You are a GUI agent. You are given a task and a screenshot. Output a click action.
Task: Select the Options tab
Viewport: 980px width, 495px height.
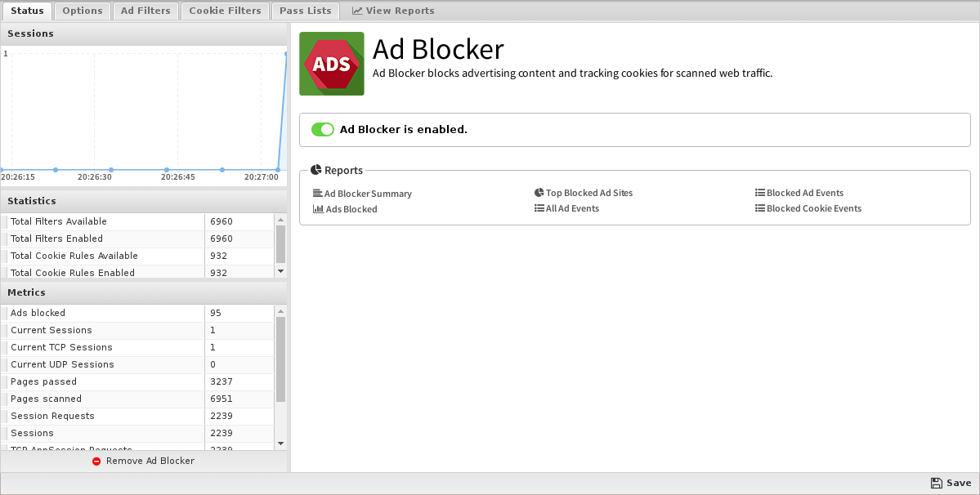coord(83,11)
